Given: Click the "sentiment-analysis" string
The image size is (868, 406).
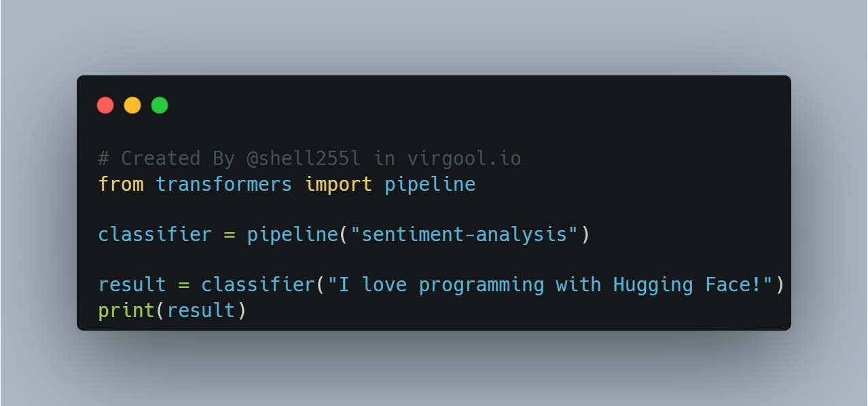Looking at the screenshot, I should coord(465,235).
